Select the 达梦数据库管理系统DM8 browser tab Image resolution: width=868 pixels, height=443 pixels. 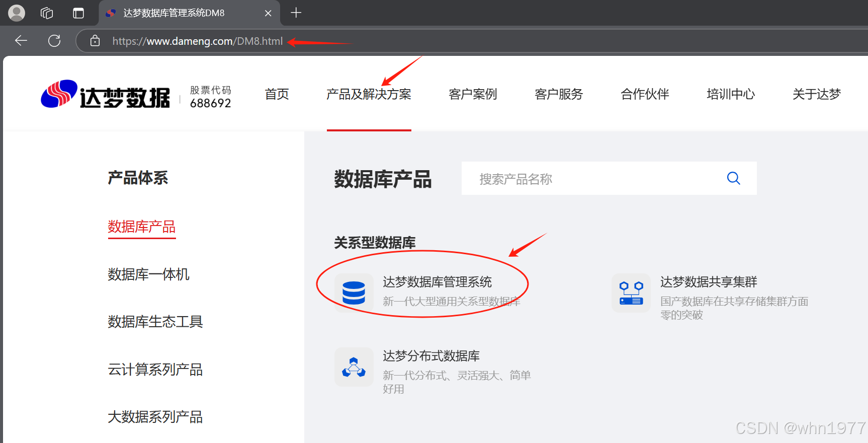(x=189, y=13)
